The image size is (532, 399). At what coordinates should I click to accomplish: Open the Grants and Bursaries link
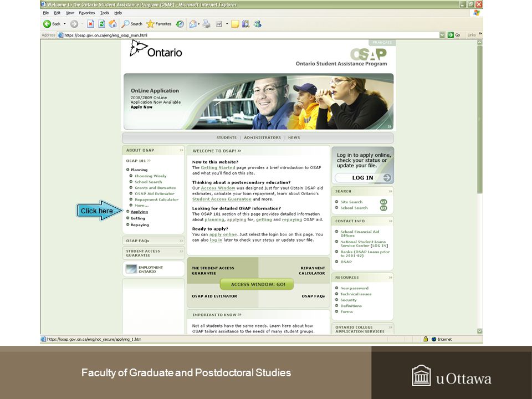pyautogui.click(x=155, y=188)
